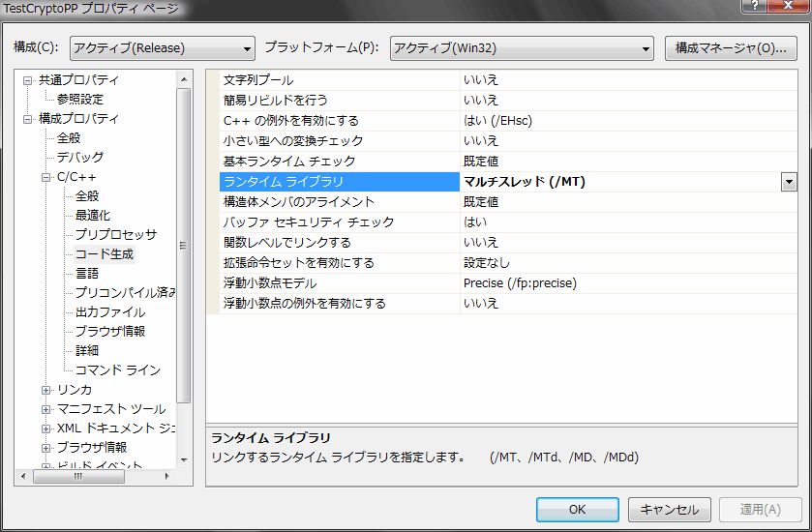Select プリプロセッサ in the tree
Screen dimensions: 812x532
click(x=116, y=234)
